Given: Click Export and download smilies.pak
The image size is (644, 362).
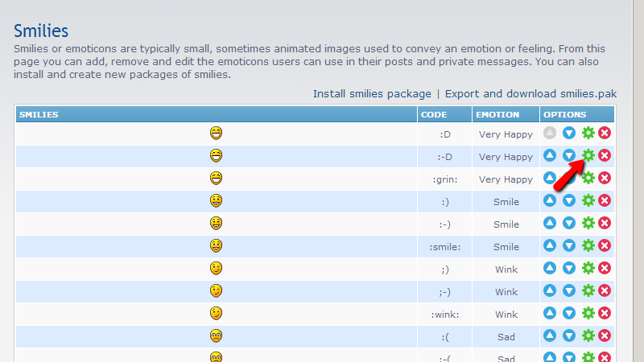Looking at the screenshot, I should tap(530, 94).
